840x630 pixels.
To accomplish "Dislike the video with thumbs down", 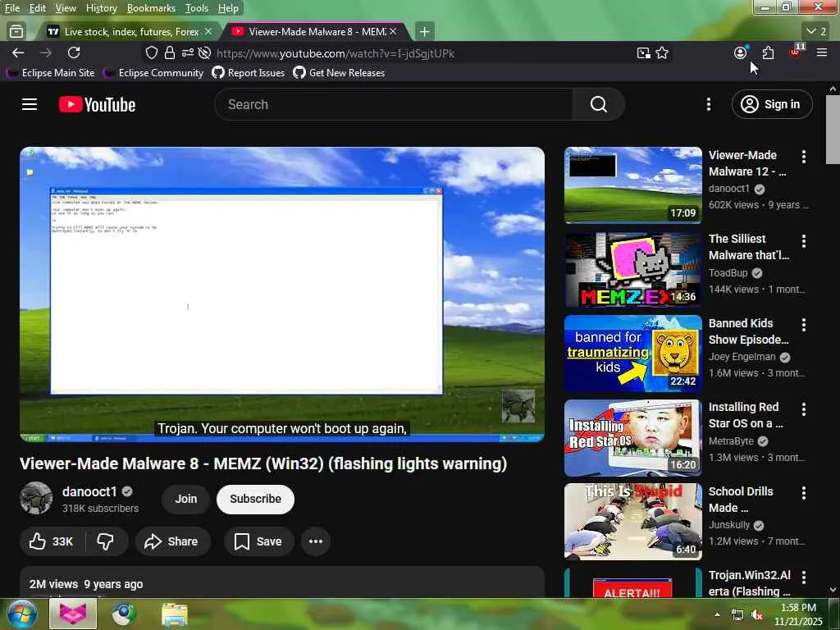I will point(106,541).
